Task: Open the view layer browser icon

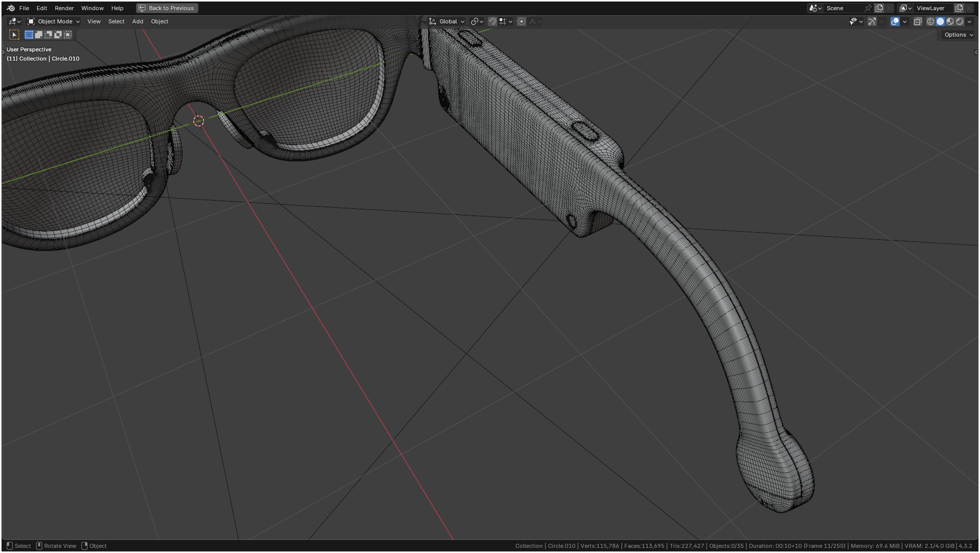Action: point(905,8)
